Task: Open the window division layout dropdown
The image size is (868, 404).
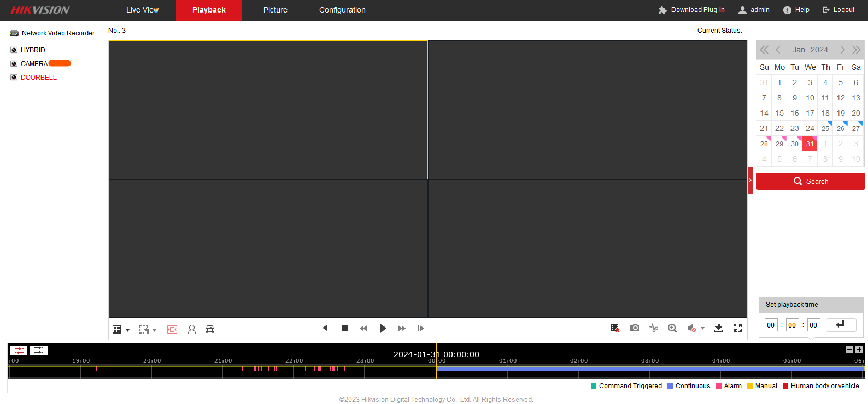Action: 127,330
